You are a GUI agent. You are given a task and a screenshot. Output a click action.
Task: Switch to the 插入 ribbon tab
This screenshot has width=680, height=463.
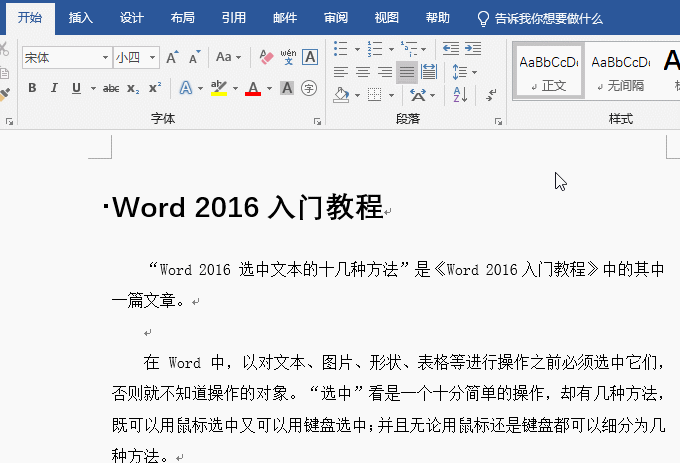pyautogui.click(x=81, y=18)
